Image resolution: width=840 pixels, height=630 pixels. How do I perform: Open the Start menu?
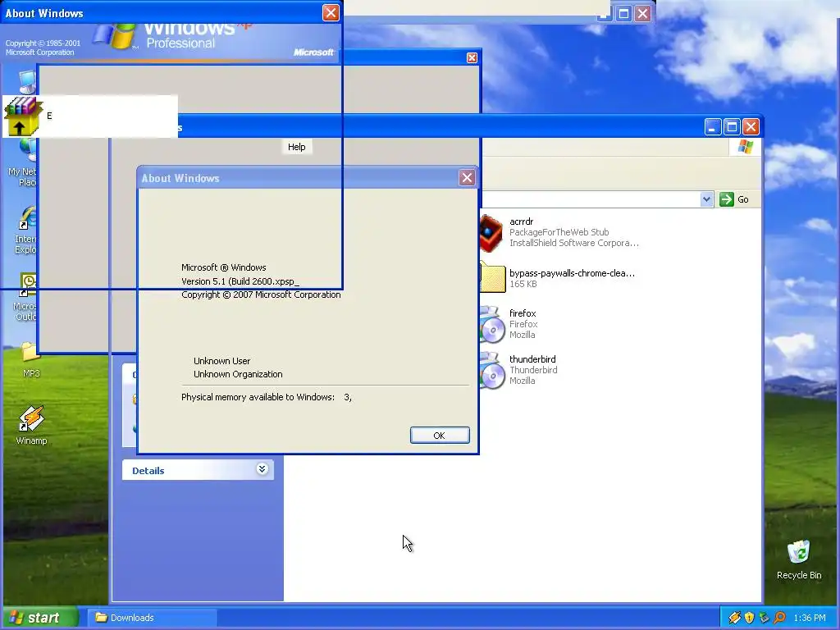[39, 618]
